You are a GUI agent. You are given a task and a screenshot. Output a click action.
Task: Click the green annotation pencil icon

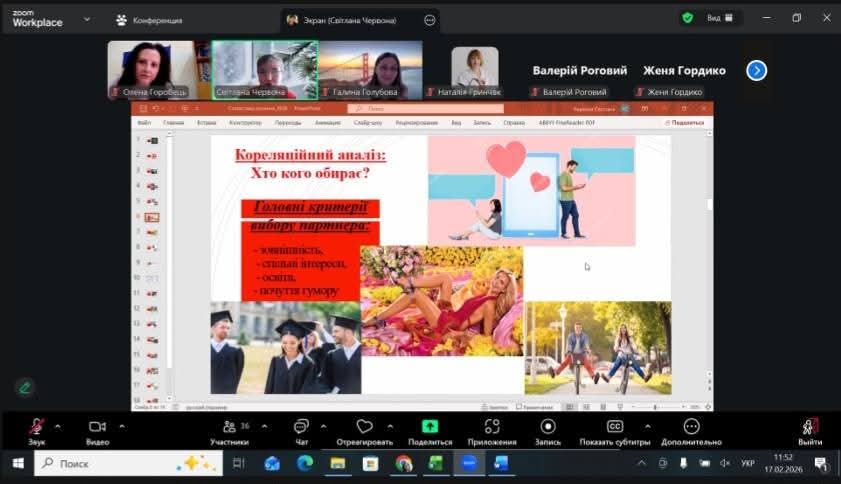(24, 387)
